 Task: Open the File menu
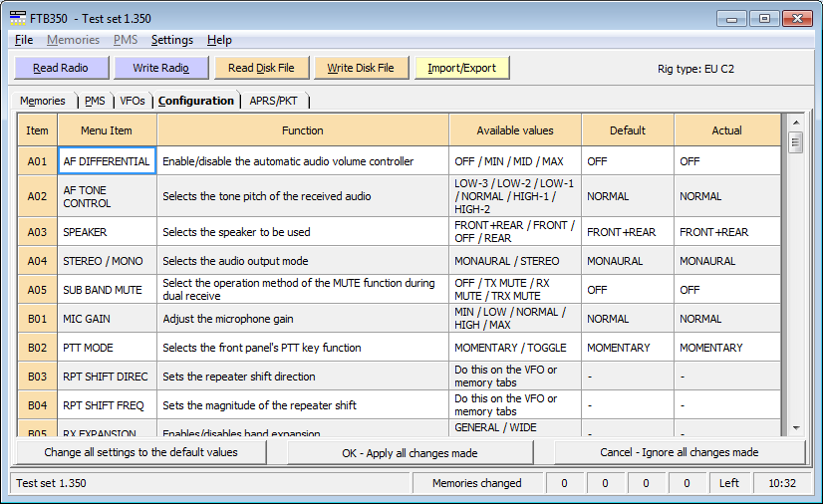pos(24,40)
